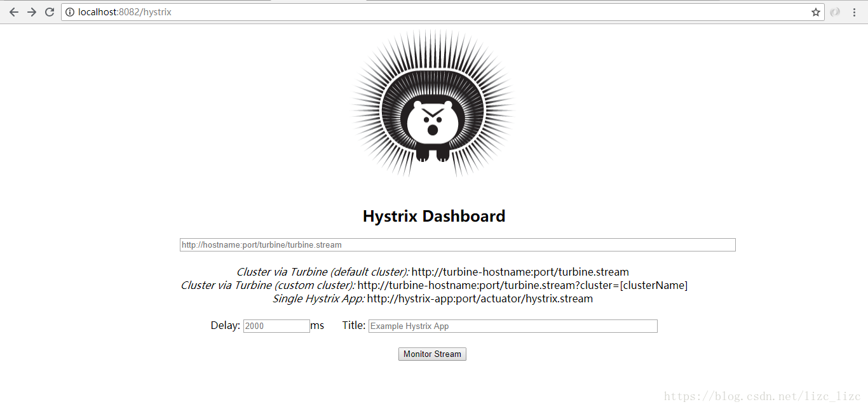
Task: Focus the Delay input field
Action: (x=276, y=326)
